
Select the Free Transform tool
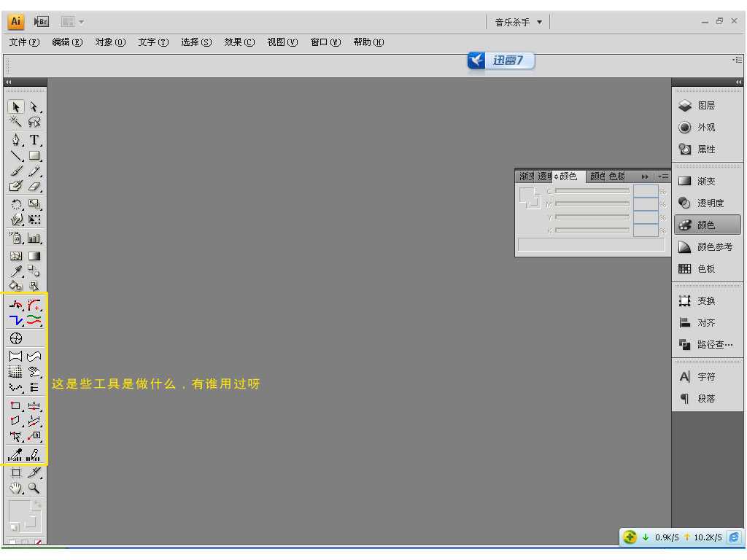click(34, 219)
